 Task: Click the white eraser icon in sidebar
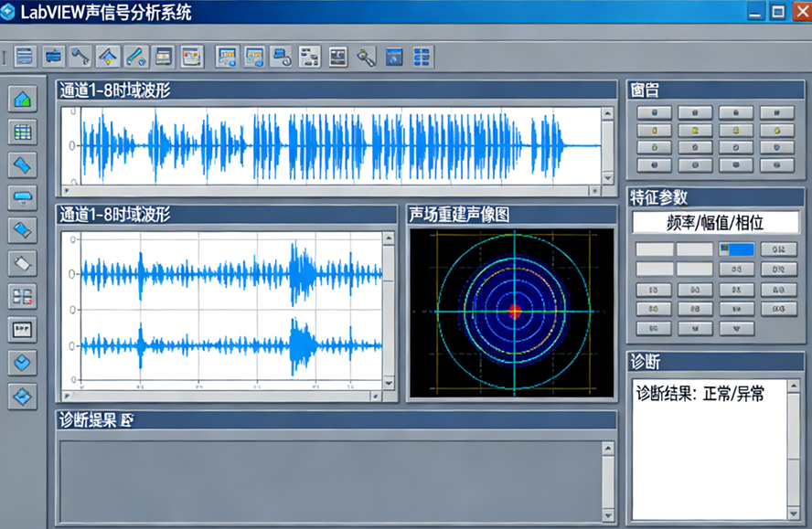(x=23, y=263)
